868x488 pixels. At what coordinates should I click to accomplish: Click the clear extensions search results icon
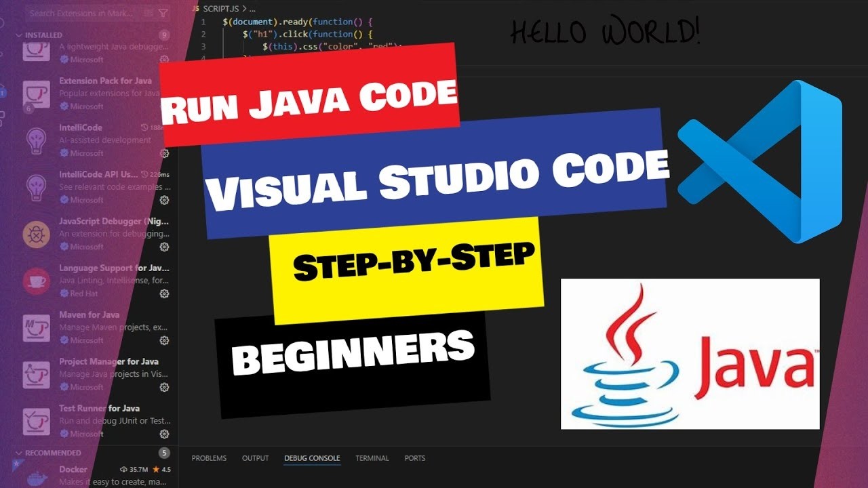(x=150, y=13)
